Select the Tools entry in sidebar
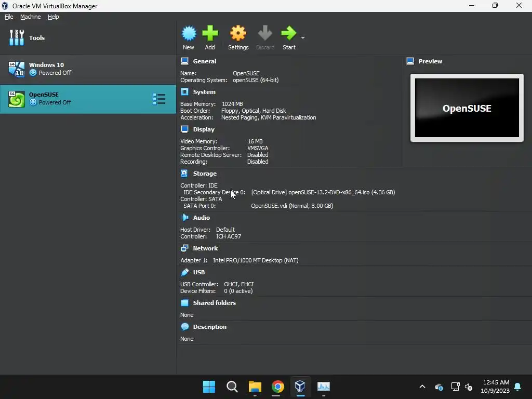This screenshot has width=532, height=399. 88,37
